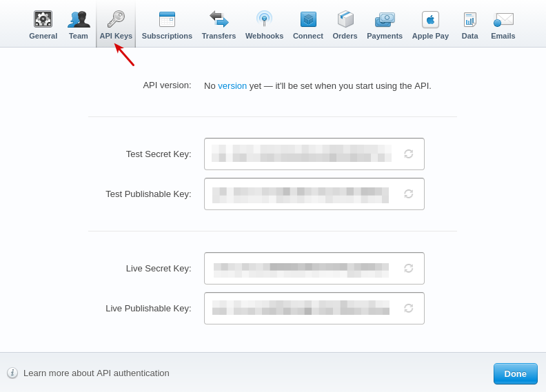The height and width of the screenshot is (392, 546).
Task: Click the Connect tab label
Action: coord(308,36)
